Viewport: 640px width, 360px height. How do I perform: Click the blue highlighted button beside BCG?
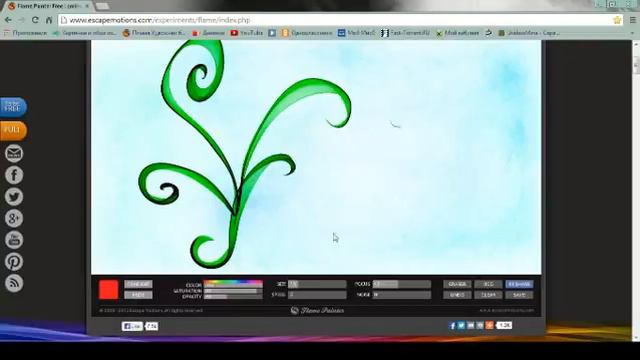pos(519,284)
